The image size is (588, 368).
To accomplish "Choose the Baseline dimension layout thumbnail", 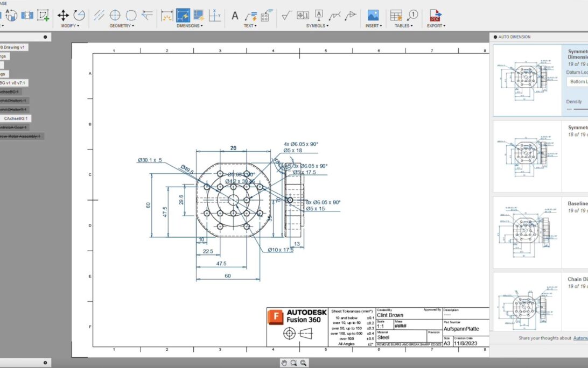I will pos(527,232).
